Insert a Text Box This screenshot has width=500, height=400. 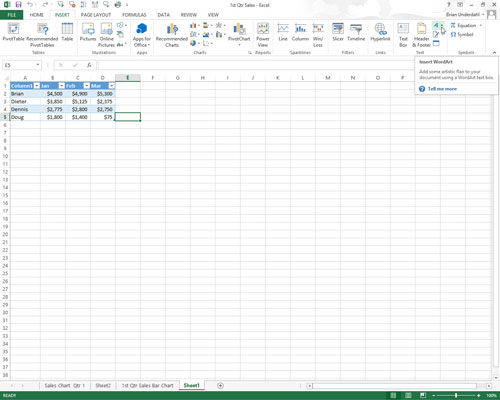(403, 35)
